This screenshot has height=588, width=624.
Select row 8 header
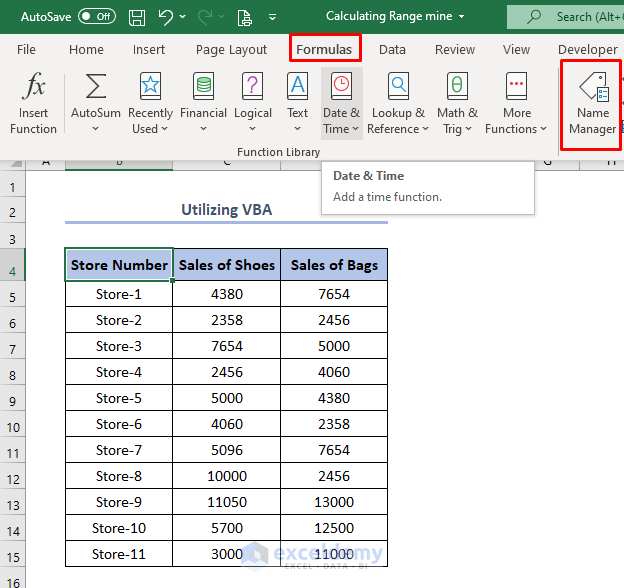12,374
